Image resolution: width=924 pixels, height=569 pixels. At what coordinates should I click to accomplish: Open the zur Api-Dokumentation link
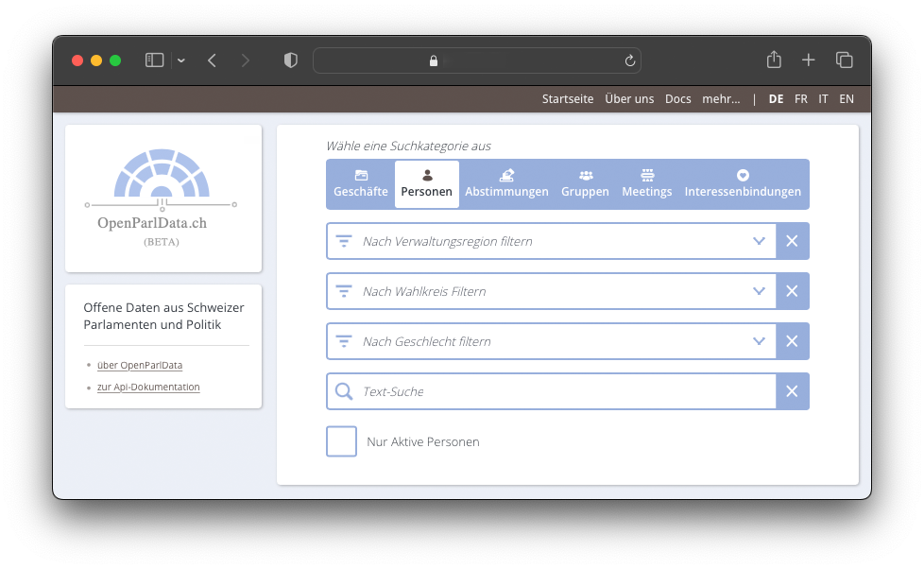(x=148, y=387)
